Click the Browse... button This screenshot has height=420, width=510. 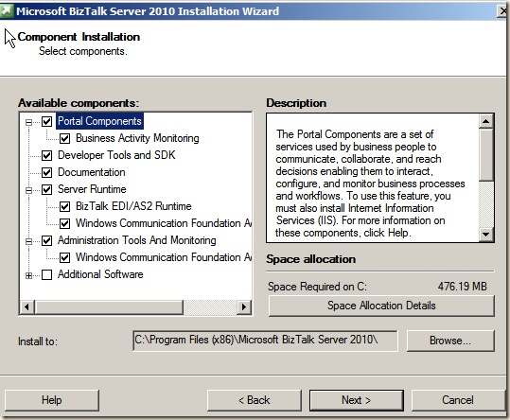click(450, 341)
